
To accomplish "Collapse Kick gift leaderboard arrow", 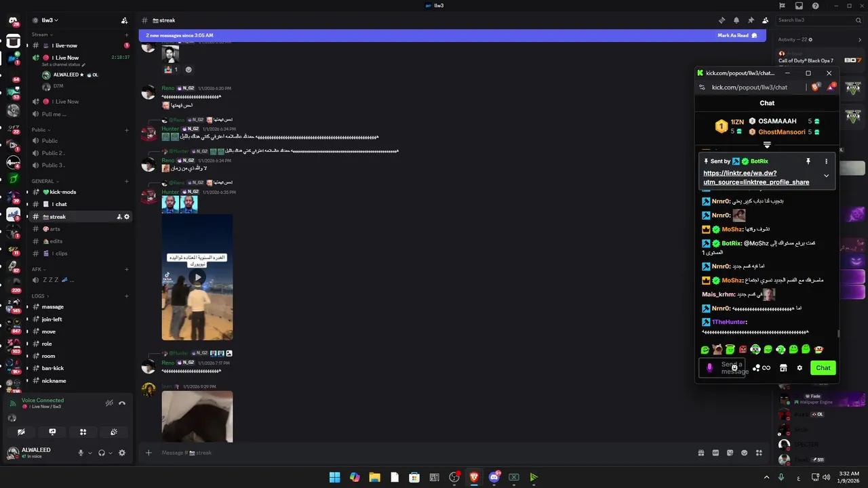I will click(x=767, y=144).
